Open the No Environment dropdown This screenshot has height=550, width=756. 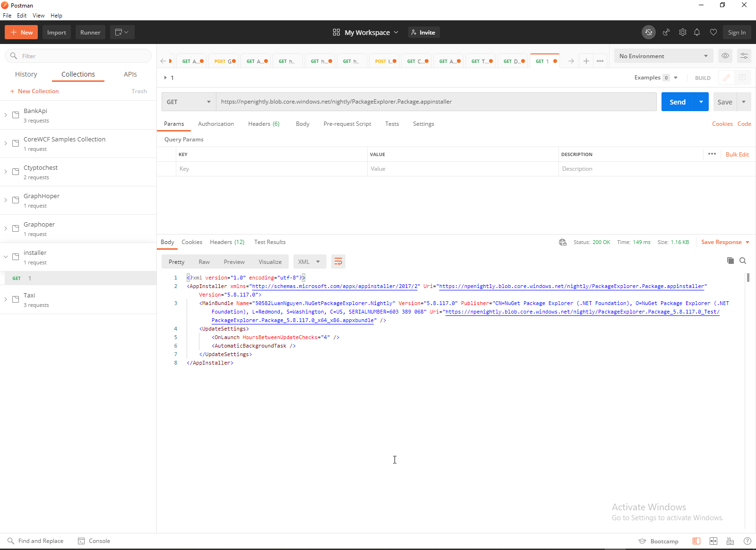coord(664,56)
